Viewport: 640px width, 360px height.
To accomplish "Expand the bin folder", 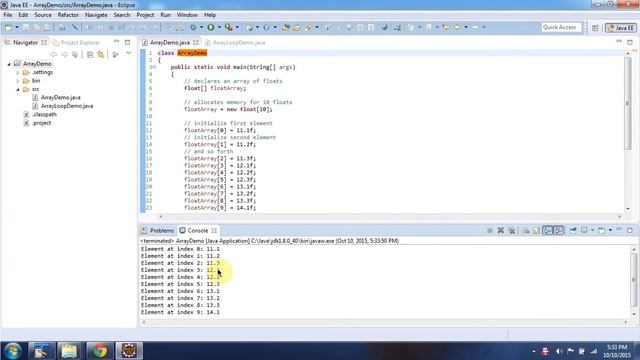I will point(18,81).
